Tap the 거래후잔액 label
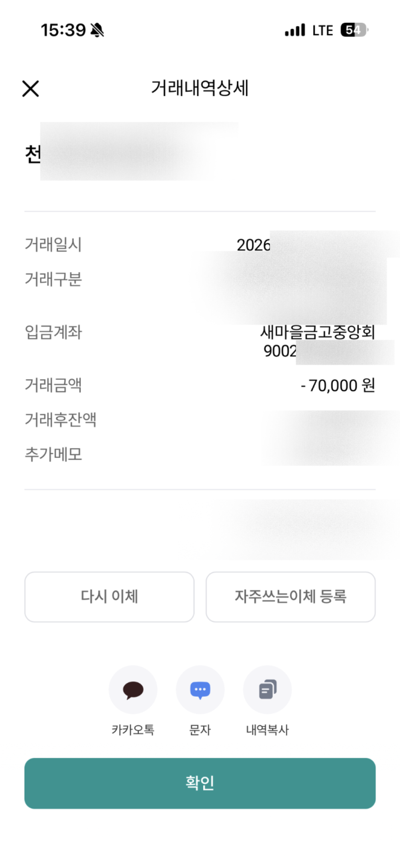Viewport: 400px width, 868px height. coord(61,420)
